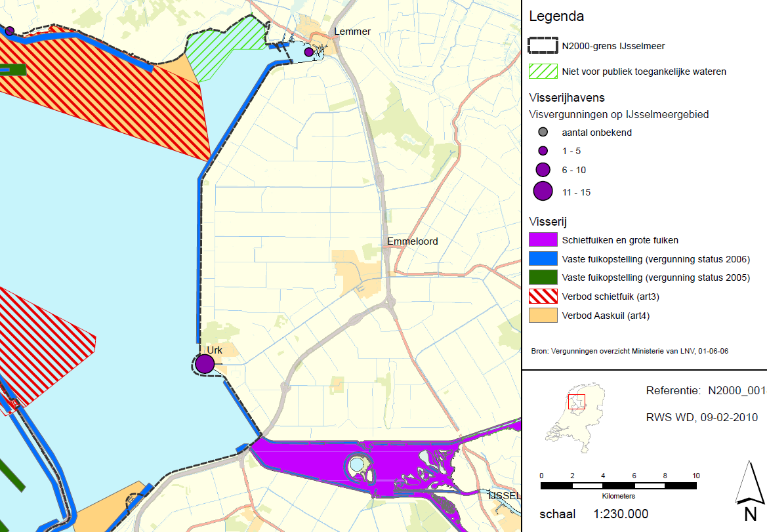Click the 'schaal 1:230.000' text
Image resolution: width=767 pixels, height=532 pixels.
click(x=594, y=514)
